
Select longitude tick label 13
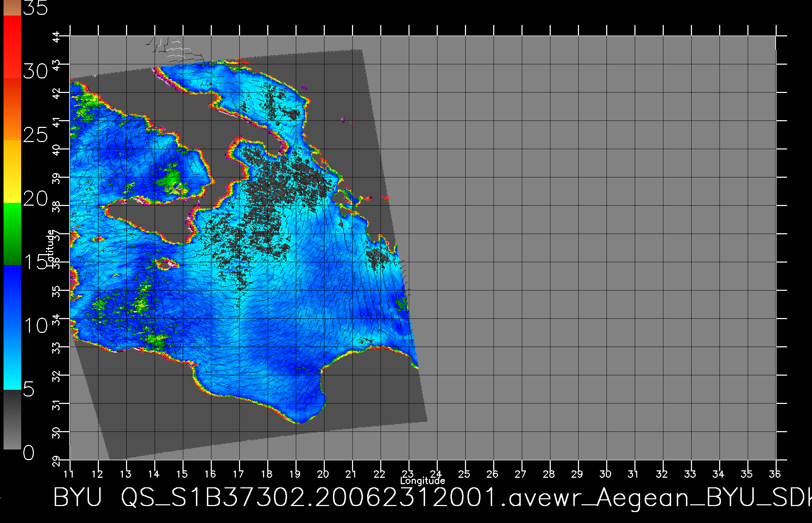click(125, 474)
